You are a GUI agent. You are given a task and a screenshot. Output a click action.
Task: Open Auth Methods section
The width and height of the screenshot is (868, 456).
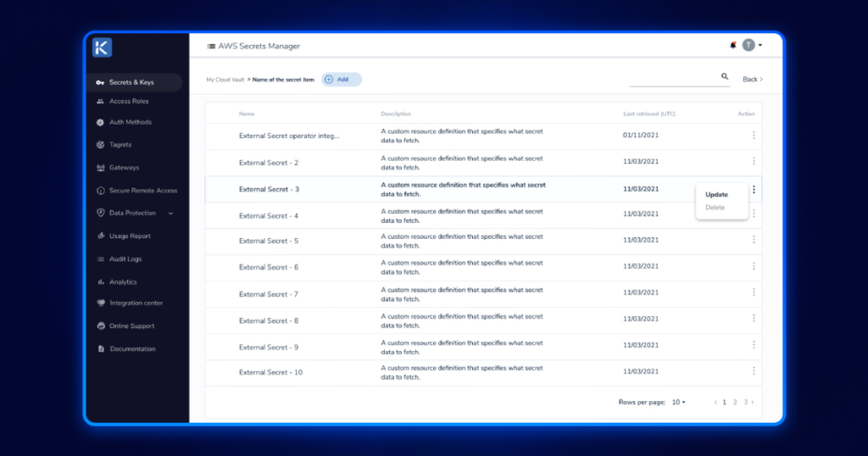point(130,122)
